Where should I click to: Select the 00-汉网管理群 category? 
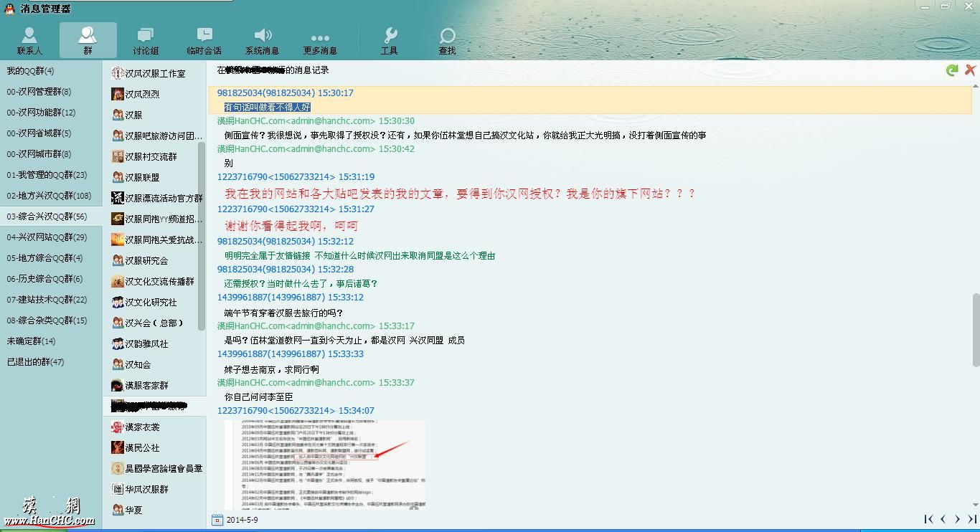[39, 92]
